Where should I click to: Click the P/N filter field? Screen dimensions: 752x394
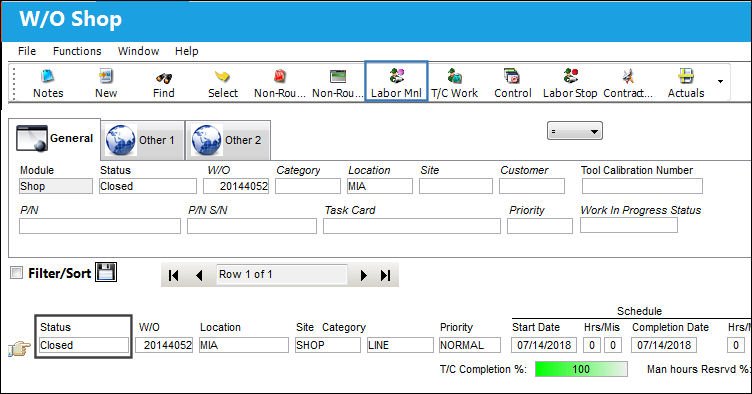pos(100,226)
